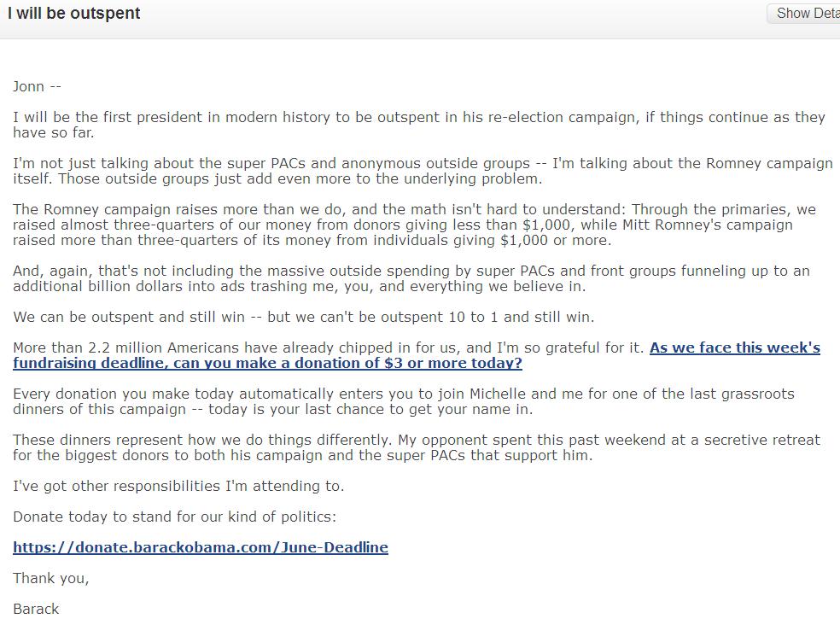Click the "Barack" signature
The width and height of the screenshot is (840, 619).
click(36, 609)
